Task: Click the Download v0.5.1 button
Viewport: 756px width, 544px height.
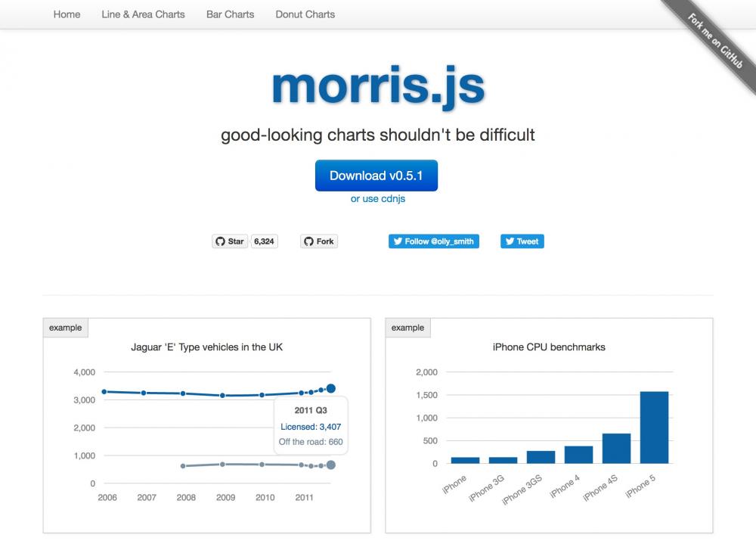Action: click(376, 175)
